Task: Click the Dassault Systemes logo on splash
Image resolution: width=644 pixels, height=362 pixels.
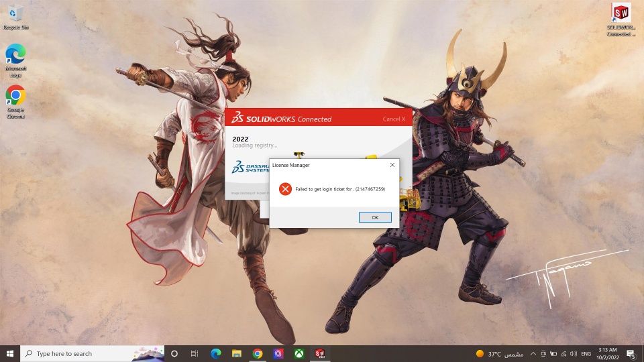Action: (x=250, y=168)
